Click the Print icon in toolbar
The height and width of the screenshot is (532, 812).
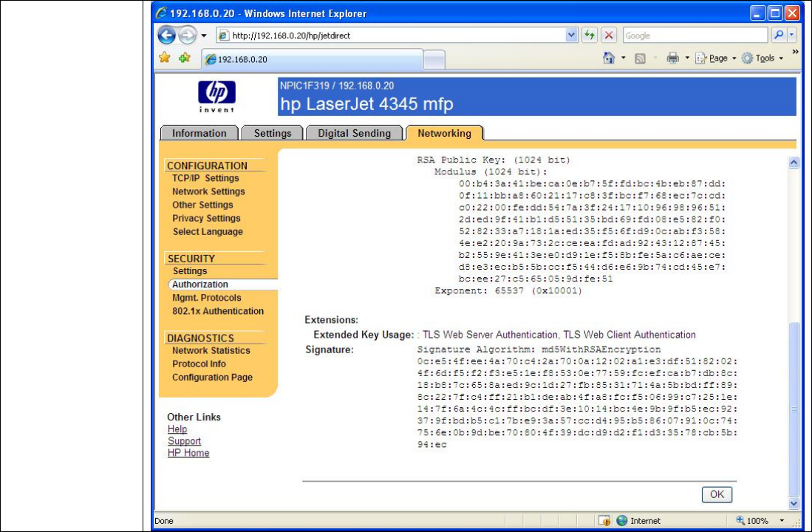(x=672, y=58)
